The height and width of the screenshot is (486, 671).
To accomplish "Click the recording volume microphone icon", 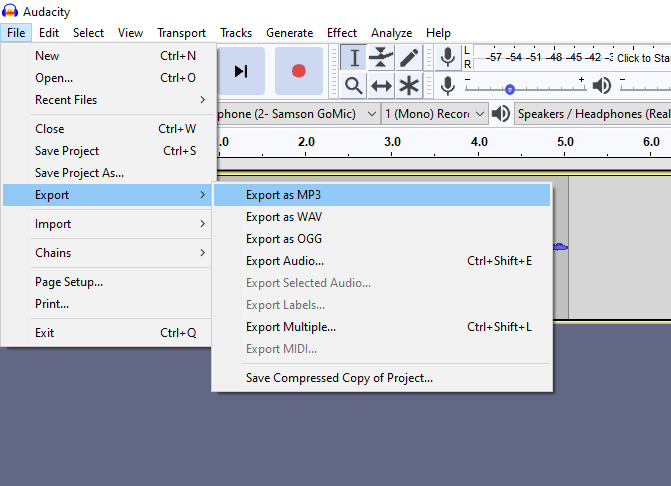I will click(448, 86).
